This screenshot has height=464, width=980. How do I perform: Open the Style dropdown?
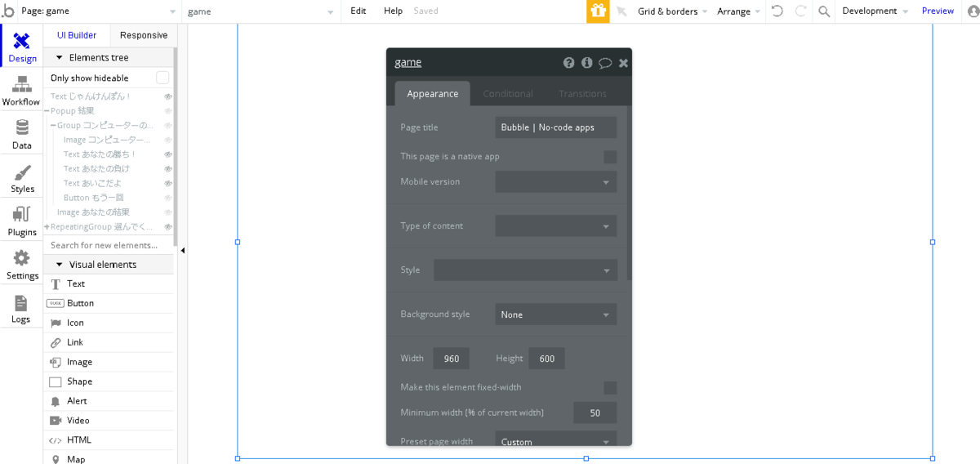525,270
